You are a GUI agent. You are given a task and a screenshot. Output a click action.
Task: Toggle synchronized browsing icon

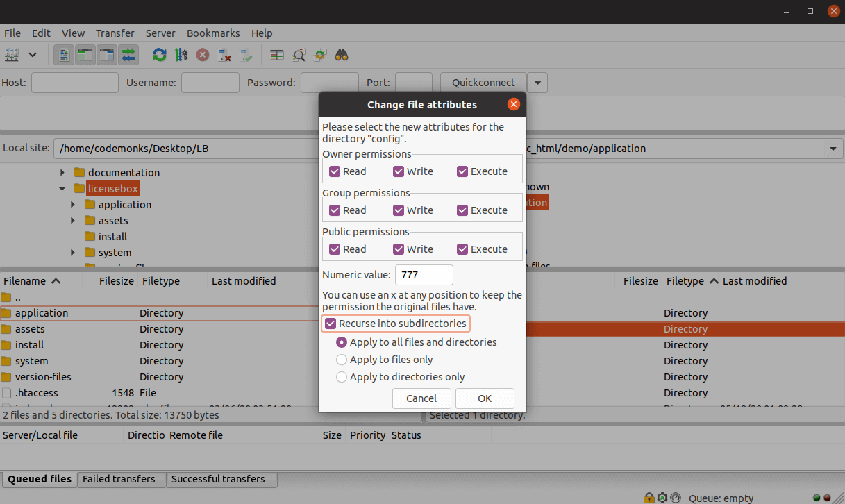319,54
